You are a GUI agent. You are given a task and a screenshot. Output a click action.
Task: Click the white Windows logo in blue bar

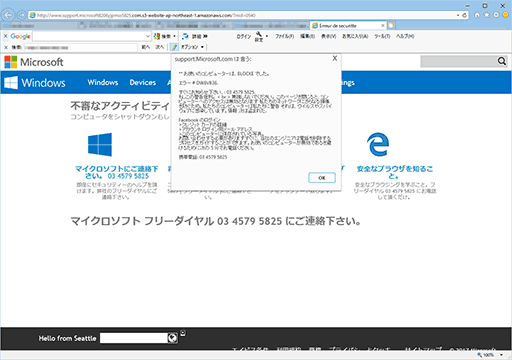tap(11, 82)
